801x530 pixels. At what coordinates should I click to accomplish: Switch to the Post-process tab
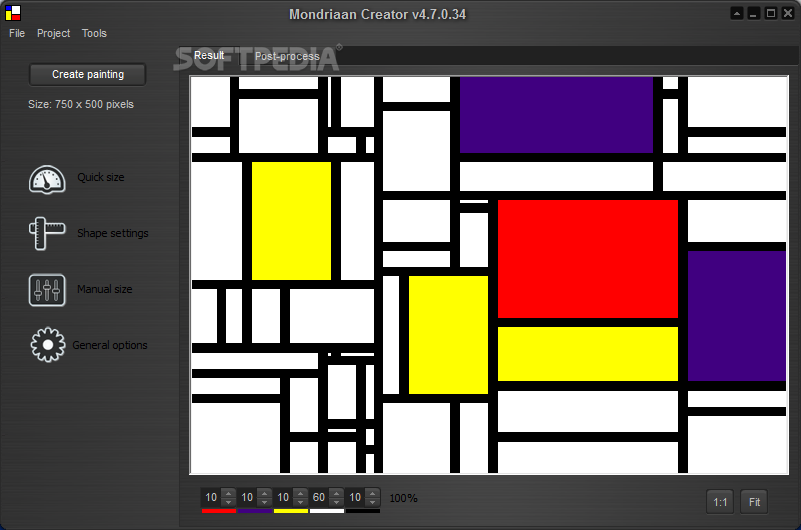(x=287, y=56)
